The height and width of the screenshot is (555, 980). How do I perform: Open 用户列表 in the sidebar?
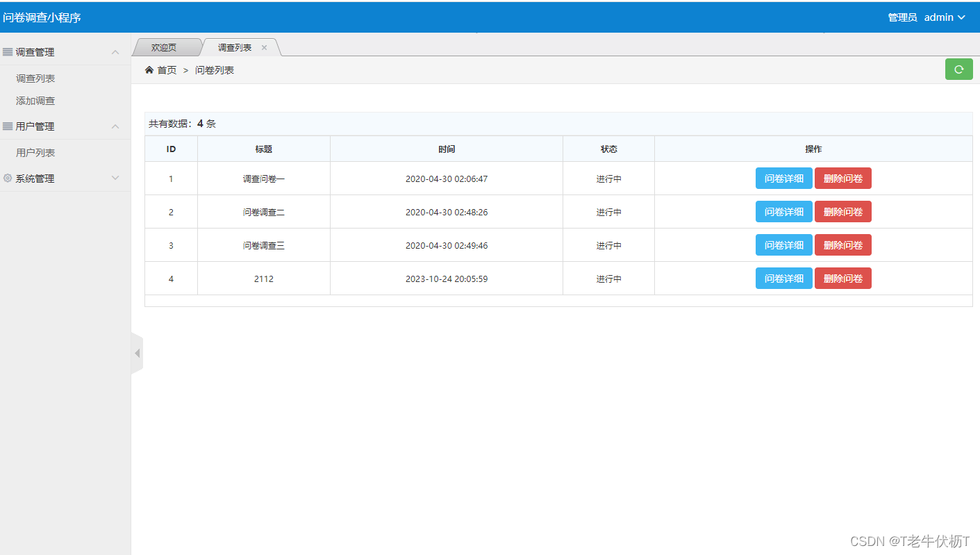[x=35, y=153]
